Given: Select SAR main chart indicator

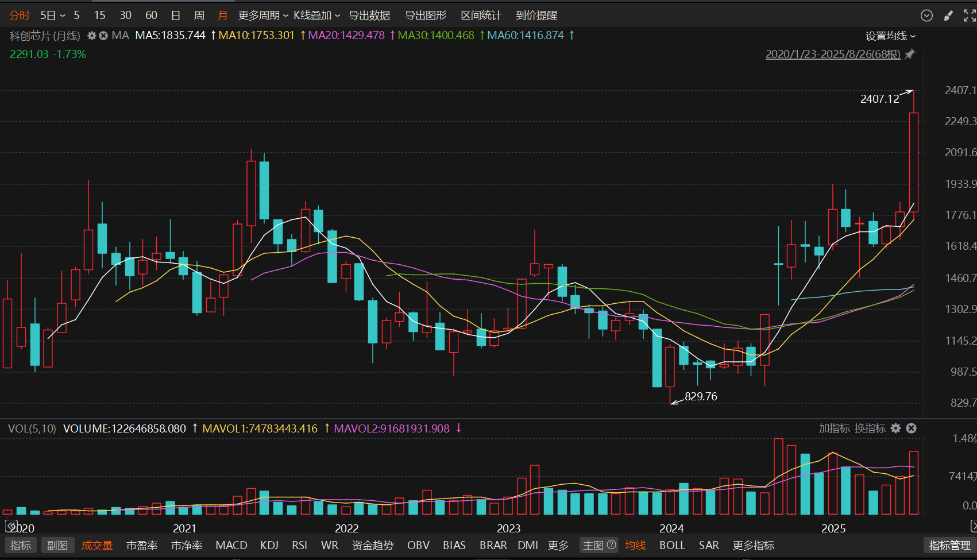Looking at the screenshot, I should 709,545.
